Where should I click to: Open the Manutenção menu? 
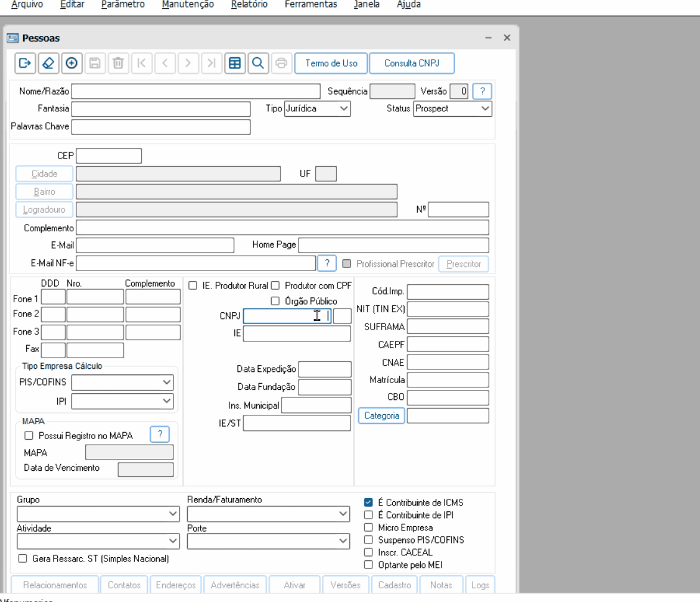(x=187, y=4)
